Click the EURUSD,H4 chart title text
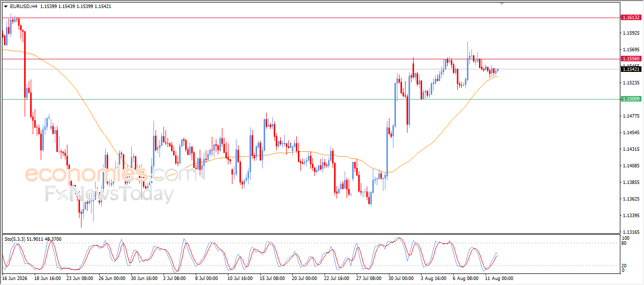This screenshot has height=285, width=644. coord(23,7)
